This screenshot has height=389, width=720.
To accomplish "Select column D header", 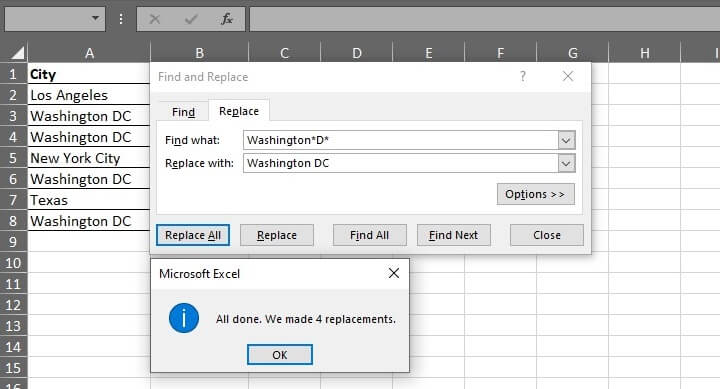I will 356,53.
